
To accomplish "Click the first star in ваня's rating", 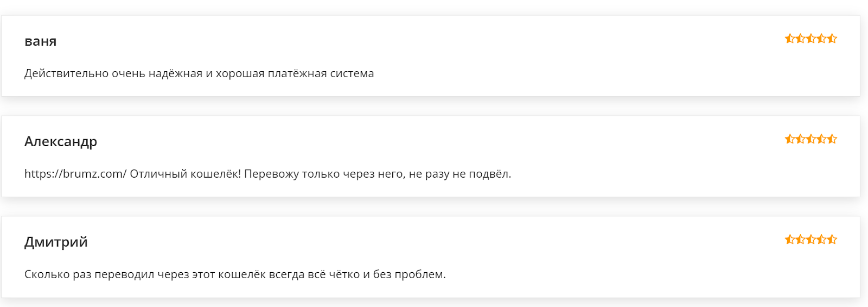I will (790, 39).
